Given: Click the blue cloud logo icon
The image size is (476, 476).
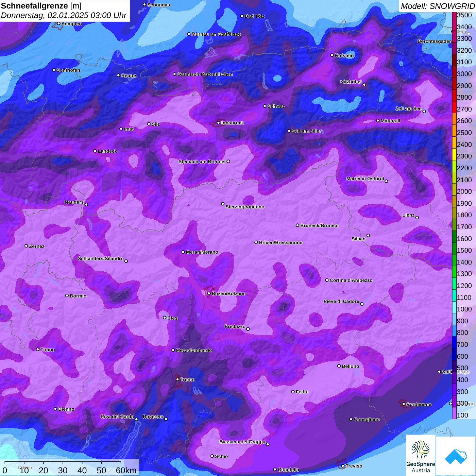Looking at the screenshot, I should point(456,456).
